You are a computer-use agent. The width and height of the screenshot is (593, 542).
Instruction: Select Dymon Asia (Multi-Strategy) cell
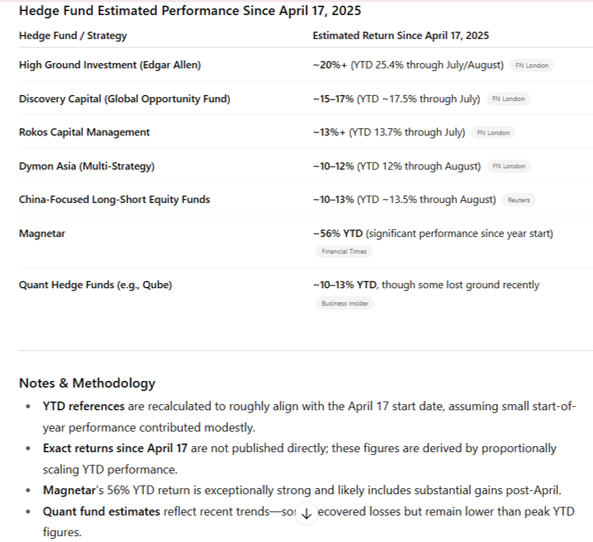[x=87, y=166]
